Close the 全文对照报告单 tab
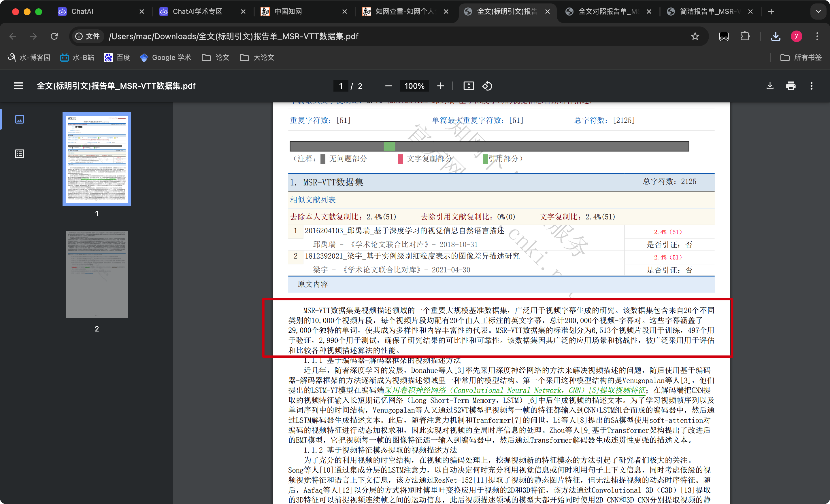 point(649,12)
